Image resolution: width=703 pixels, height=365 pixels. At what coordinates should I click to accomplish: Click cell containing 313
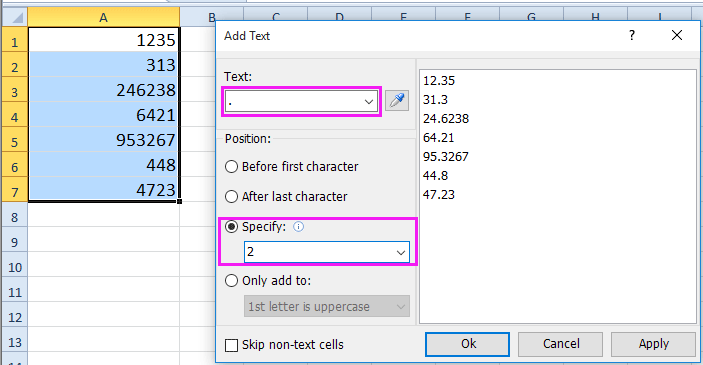pyautogui.click(x=104, y=65)
